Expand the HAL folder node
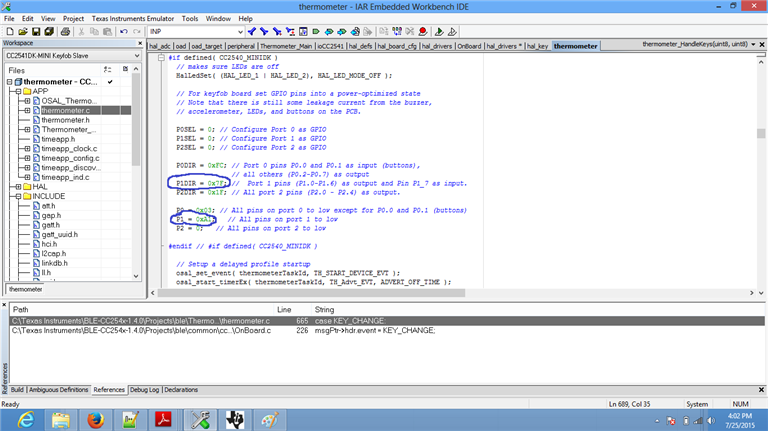 (18, 187)
